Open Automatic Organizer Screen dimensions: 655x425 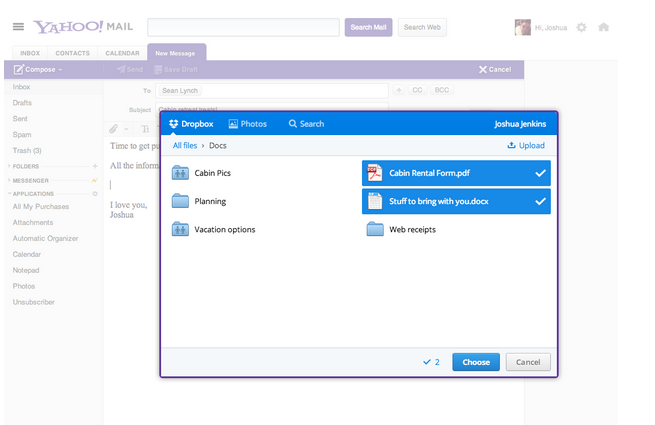(45, 238)
